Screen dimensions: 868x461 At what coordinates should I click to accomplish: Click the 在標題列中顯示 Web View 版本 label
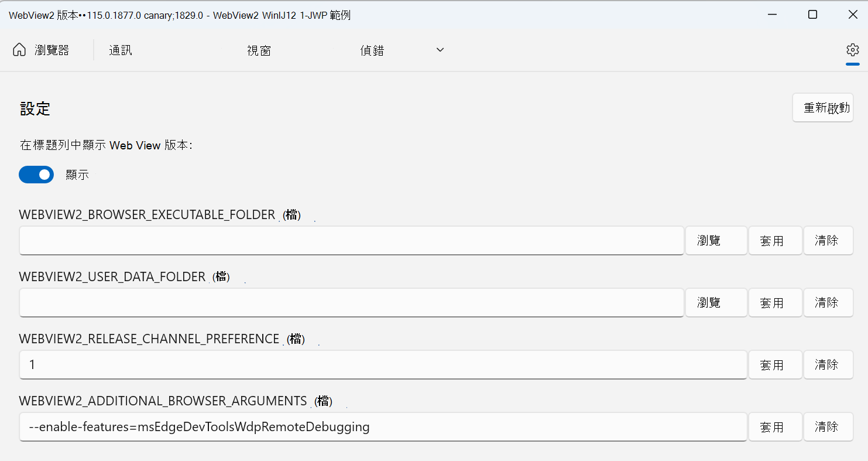click(106, 145)
